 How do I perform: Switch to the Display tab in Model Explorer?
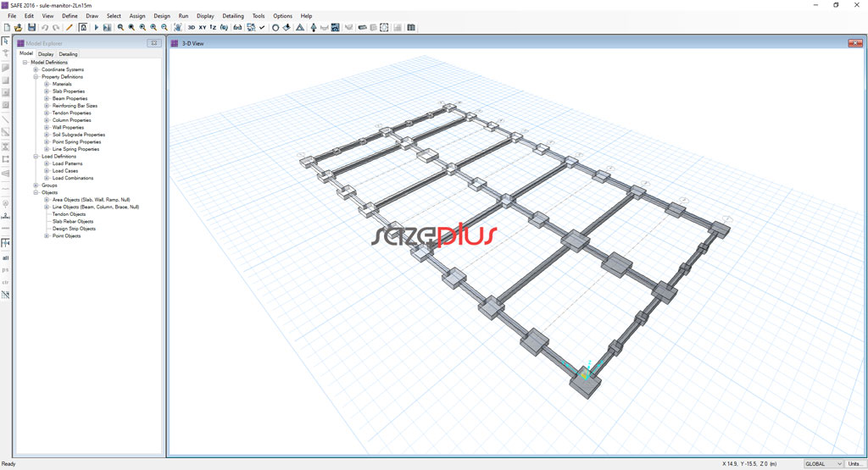[x=46, y=54]
